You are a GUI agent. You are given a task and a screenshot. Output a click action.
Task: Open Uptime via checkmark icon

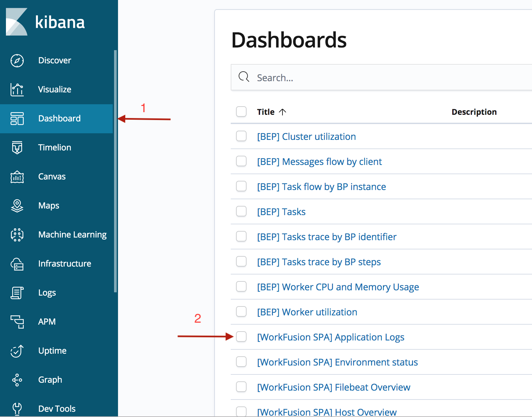coord(17,351)
